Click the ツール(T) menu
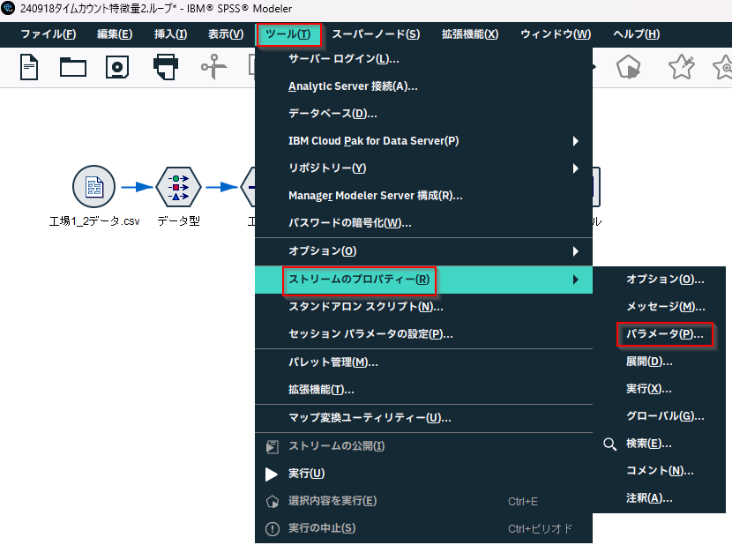The image size is (732, 560). tap(288, 34)
